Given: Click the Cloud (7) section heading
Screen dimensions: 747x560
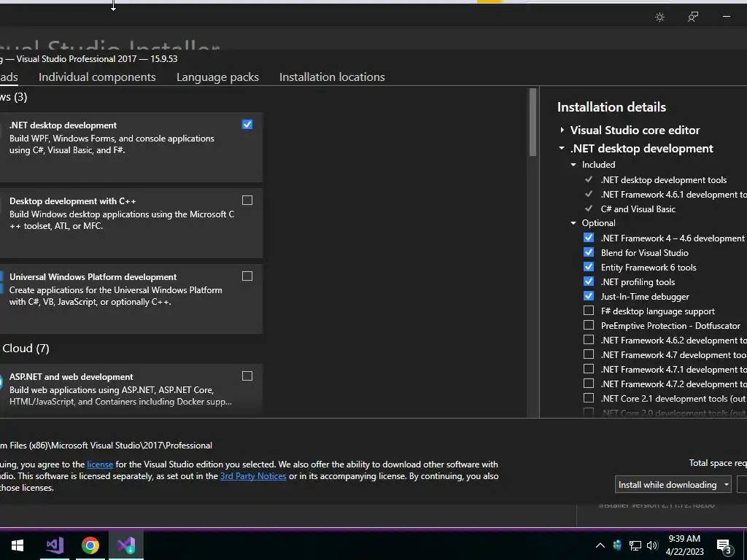Looking at the screenshot, I should pyautogui.click(x=26, y=348).
